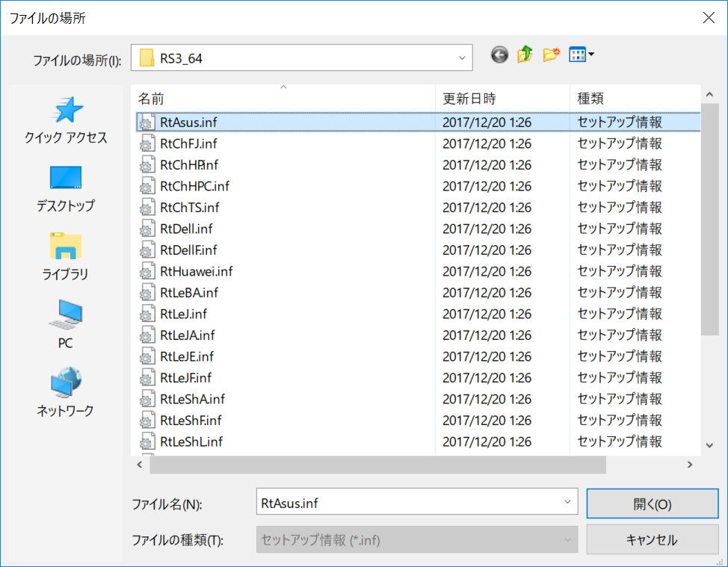Change the file view mode
The width and height of the screenshot is (728, 567).
(577, 55)
